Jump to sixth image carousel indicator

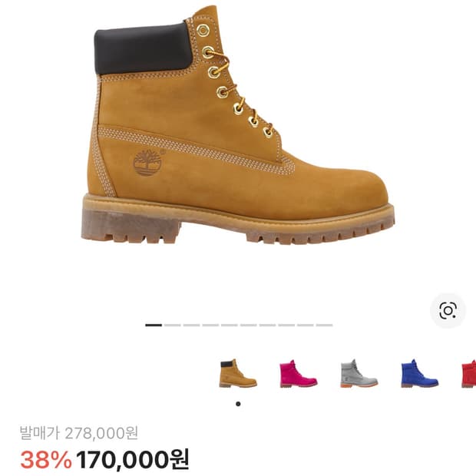(248, 325)
